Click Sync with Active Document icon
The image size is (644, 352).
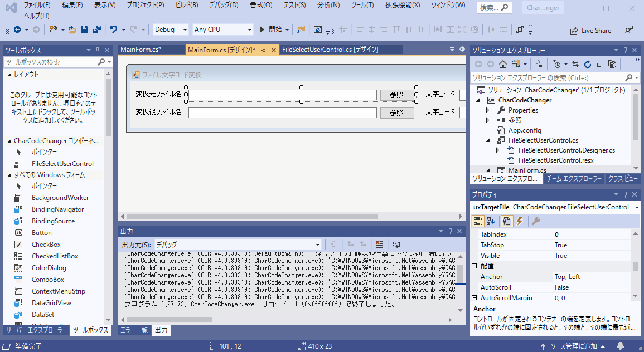575,64
